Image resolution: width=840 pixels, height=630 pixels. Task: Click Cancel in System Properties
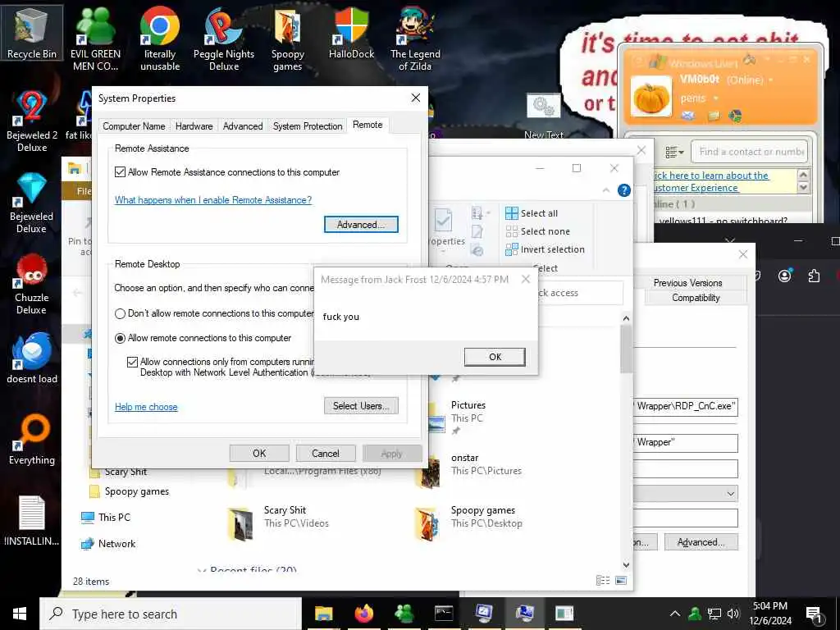tap(325, 453)
